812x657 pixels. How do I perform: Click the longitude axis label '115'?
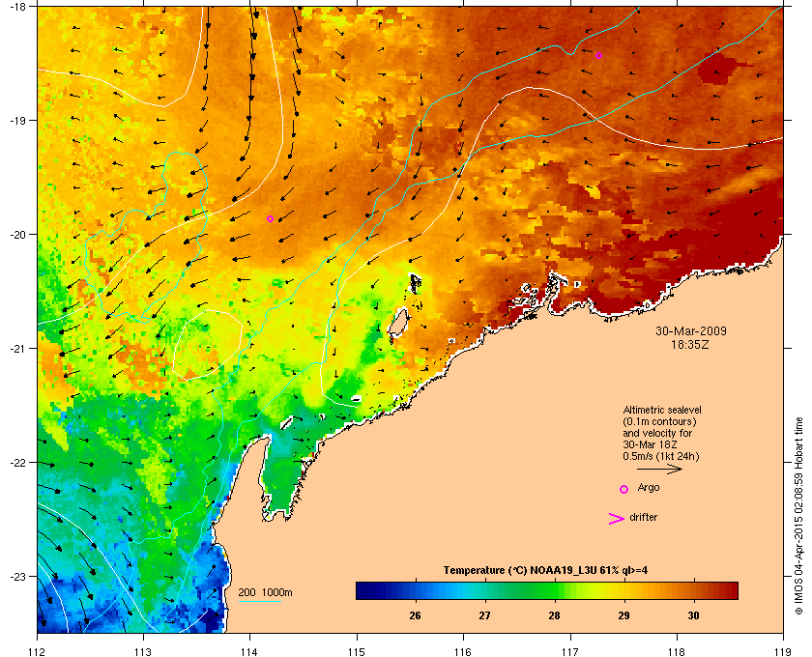(357, 652)
